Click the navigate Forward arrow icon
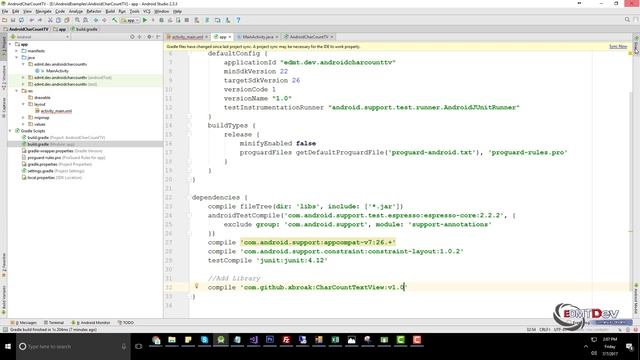640x360 pixels. coord(104,20)
